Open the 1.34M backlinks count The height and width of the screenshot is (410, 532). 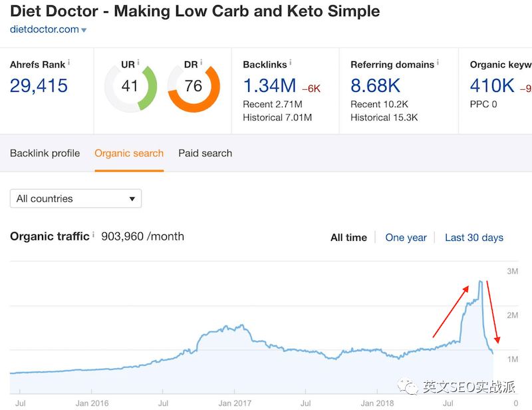[269, 86]
